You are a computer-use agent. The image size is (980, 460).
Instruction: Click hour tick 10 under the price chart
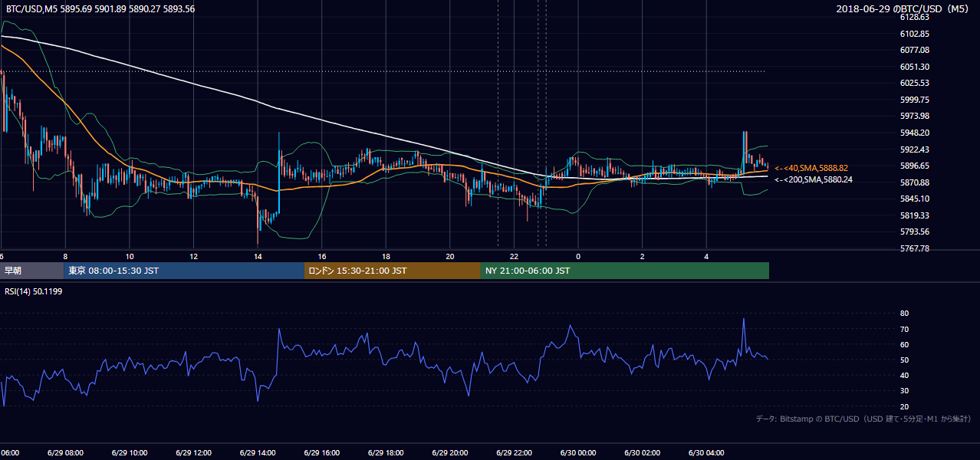click(130, 257)
